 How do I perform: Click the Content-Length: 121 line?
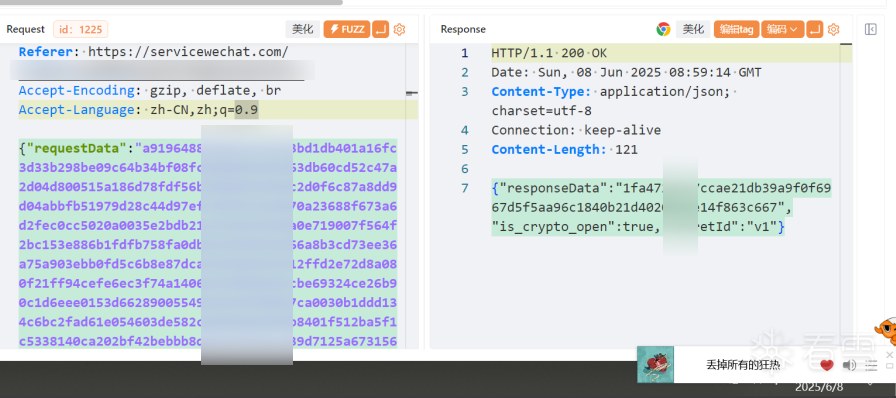point(565,149)
